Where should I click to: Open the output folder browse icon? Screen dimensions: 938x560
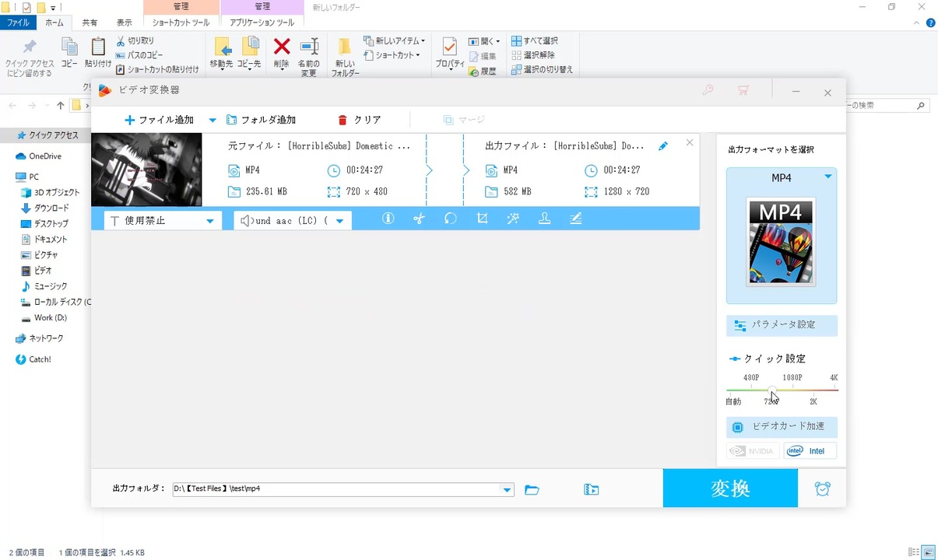coord(532,489)
